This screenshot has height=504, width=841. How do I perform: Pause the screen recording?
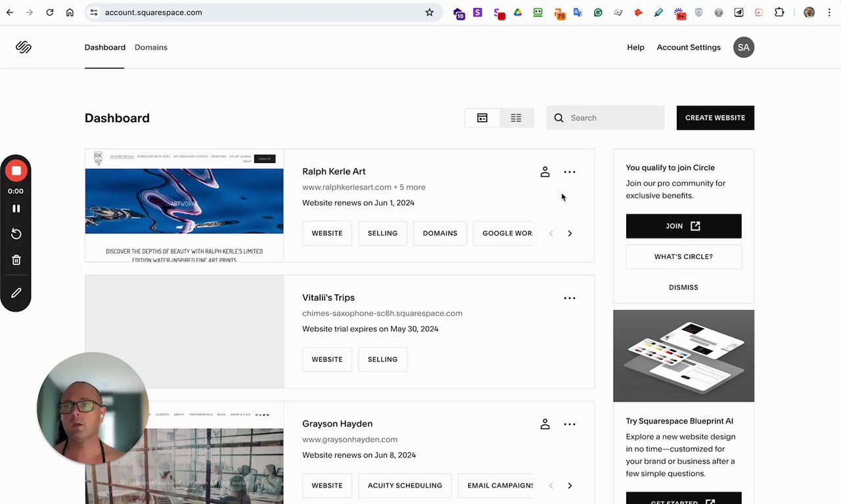(16, 208)
